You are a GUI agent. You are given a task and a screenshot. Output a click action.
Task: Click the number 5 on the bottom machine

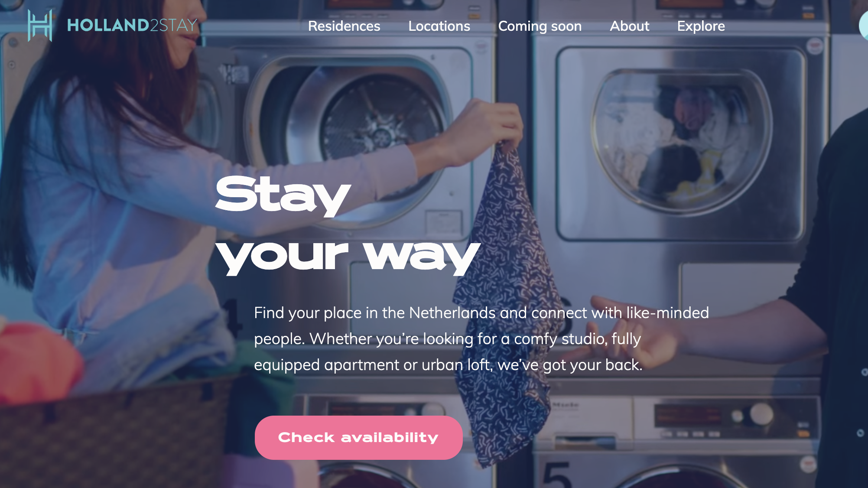pos(557,475)
